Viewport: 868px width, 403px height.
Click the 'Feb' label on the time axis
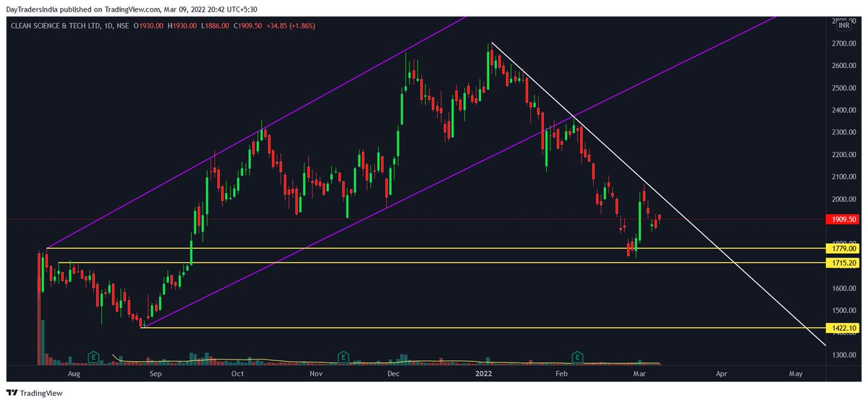click(x=561, y=374)
